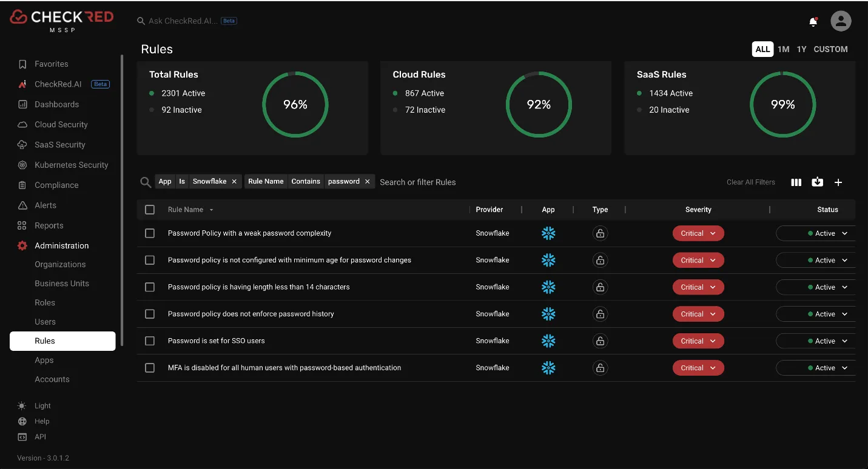Click the Administration gear icon
This screenshot has width=868, height=469.
coord(22,245)
